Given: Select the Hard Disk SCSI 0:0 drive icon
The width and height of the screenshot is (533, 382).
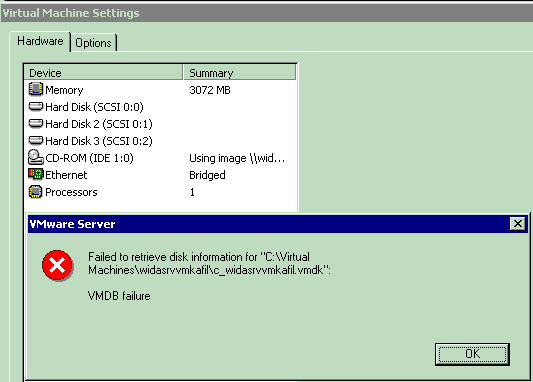Looking at the screenshot, I should tap(35, 106).
